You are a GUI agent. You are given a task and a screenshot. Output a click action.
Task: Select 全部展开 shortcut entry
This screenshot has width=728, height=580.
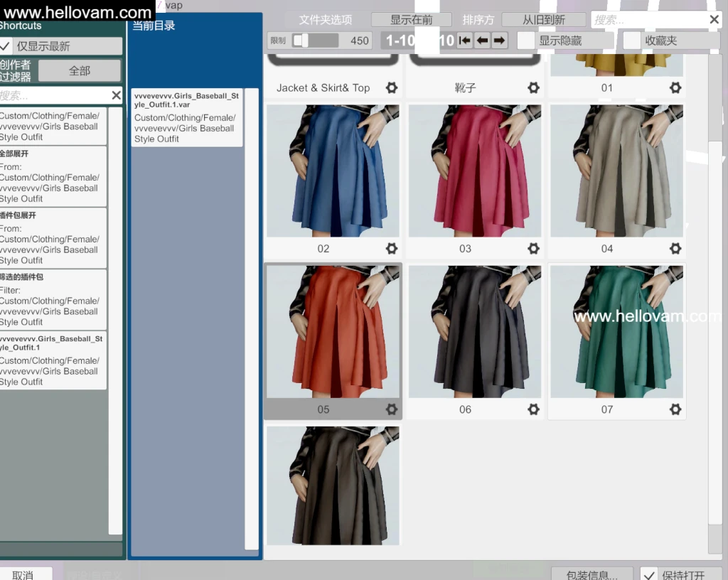(53, 176)
